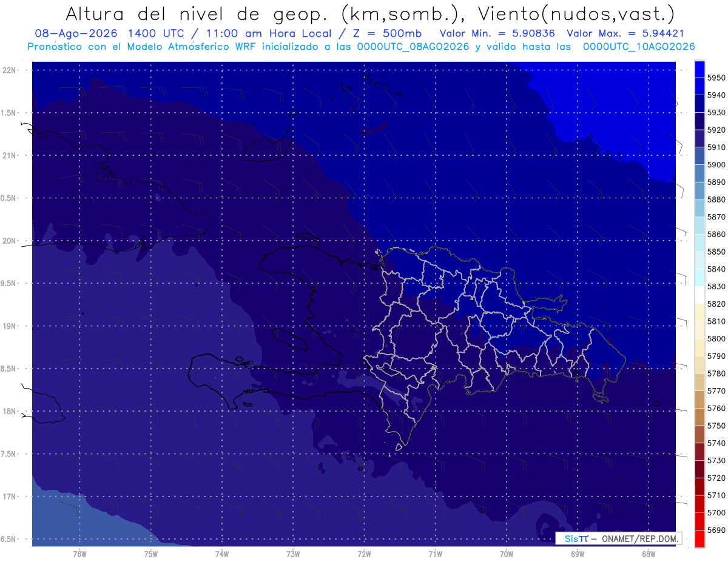
Task: Click the colorbar label "5920"
Action: (718, 130)
